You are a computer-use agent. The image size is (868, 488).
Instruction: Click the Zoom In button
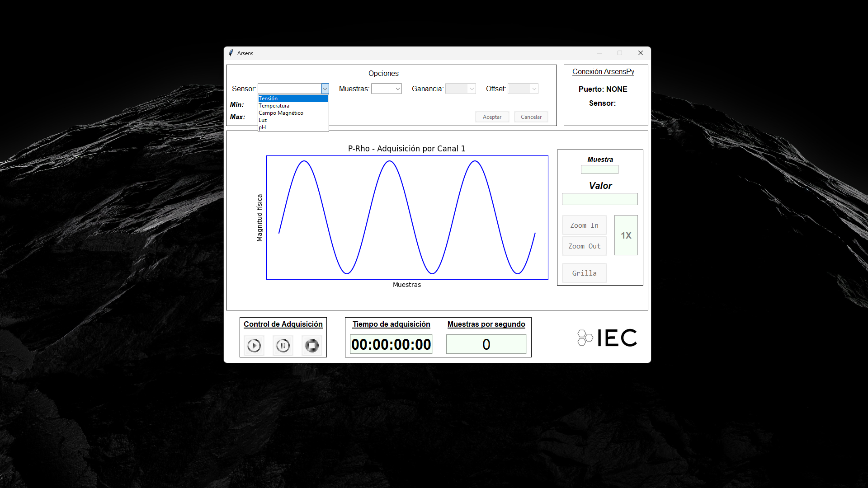pyautogui.click(x=584, y=225)
